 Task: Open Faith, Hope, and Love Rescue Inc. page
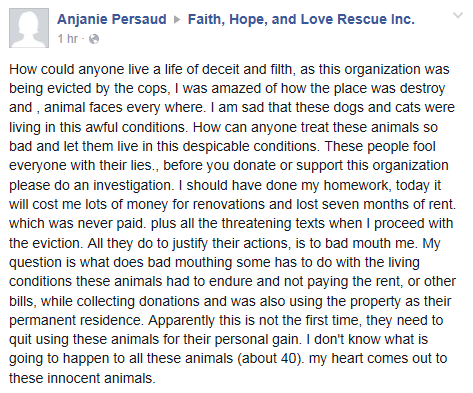click(301, 19)
